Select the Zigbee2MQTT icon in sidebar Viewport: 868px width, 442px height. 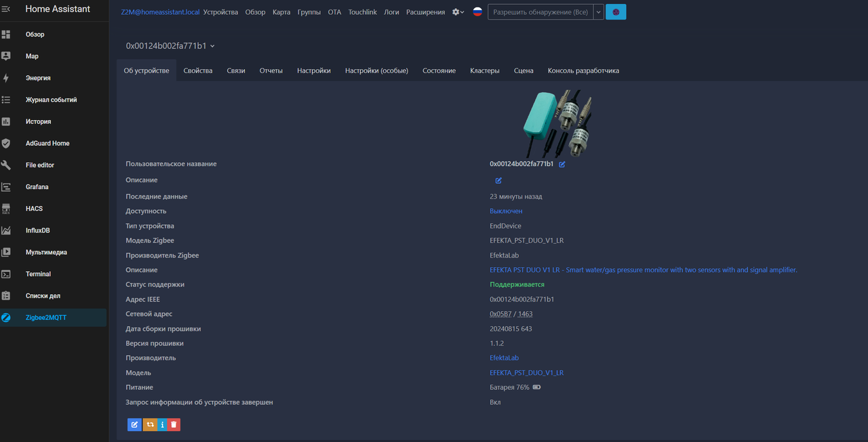[x=6, y=317]
